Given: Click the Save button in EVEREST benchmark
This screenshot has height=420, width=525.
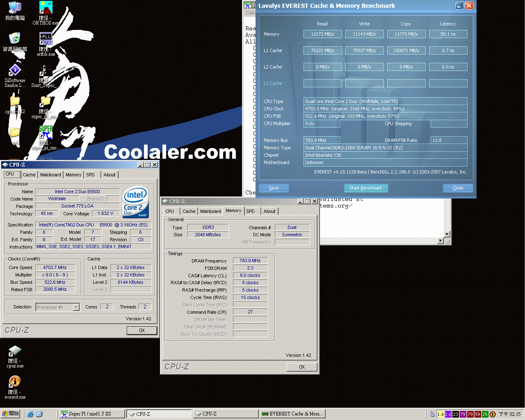Looking at the screenshot, I should pos(274,188).
